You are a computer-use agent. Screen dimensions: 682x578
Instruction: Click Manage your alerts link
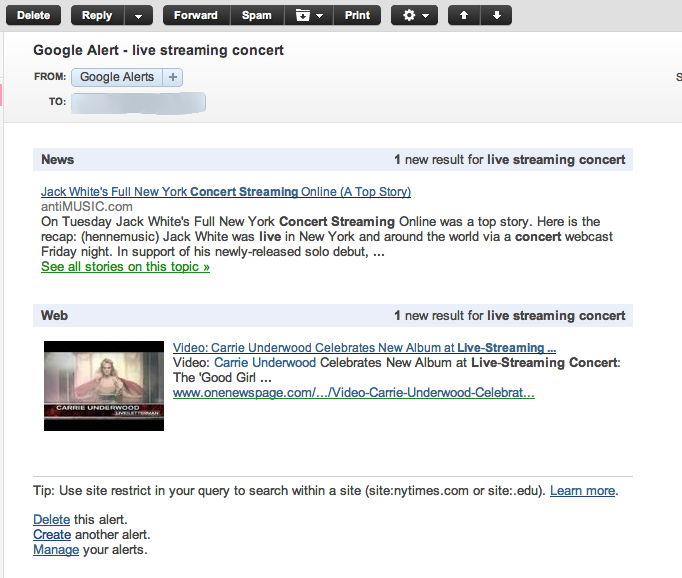pos(56,550)
